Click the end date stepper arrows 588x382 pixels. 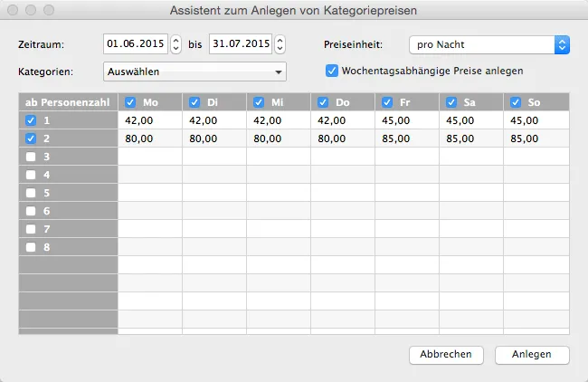tap(280, 44)
